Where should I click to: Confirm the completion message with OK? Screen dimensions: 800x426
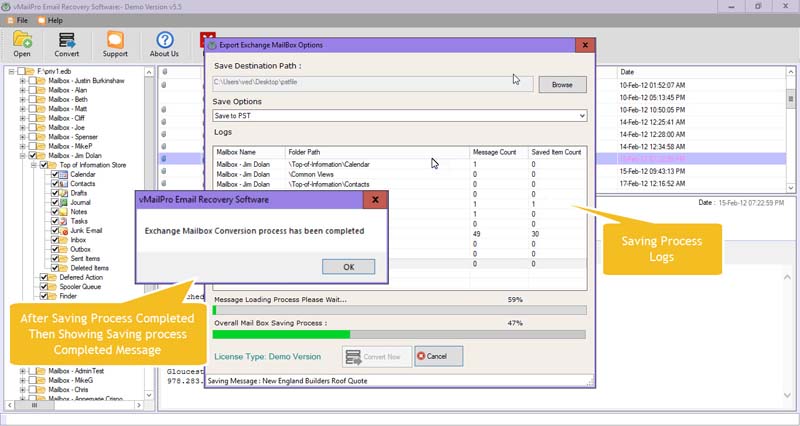point(348,267)
